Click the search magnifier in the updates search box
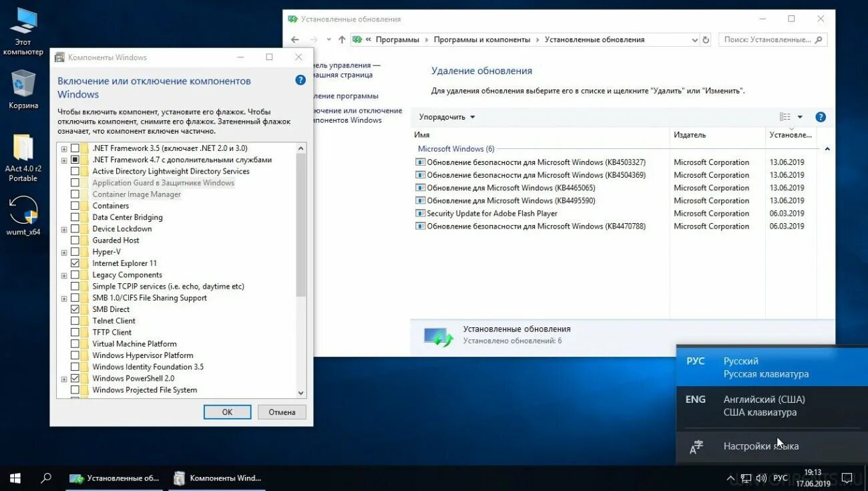868x491 pixels. [x=819, y=39]
